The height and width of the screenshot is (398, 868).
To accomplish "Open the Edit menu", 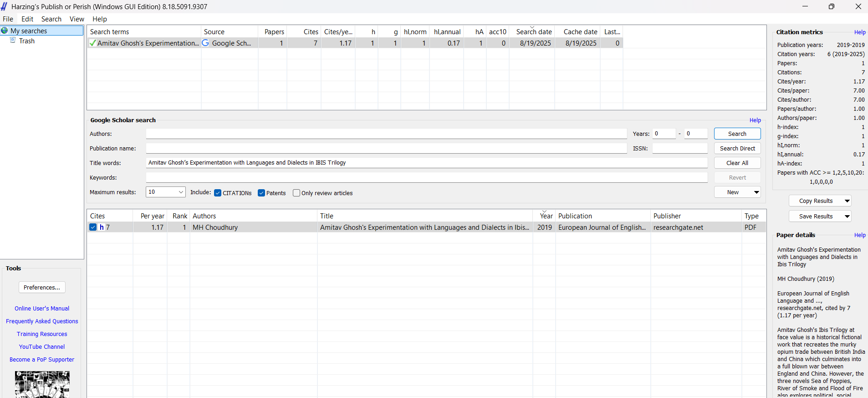I will pyautogui.click(x=27, y=19).
